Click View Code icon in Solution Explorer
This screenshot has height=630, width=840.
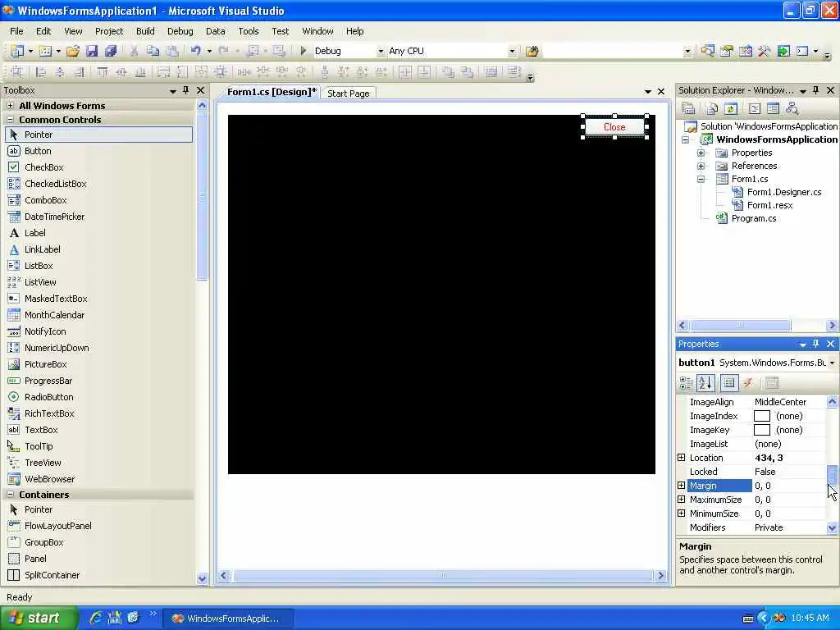[x=755, y=109]
